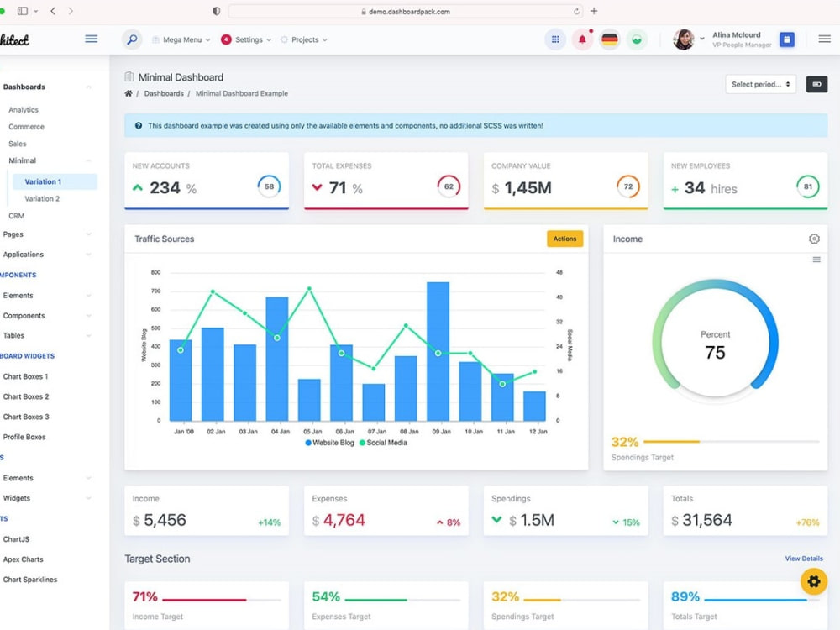Click Alina Mclourd's avatar picture
The image size is (840, 630).
[683, 39]
